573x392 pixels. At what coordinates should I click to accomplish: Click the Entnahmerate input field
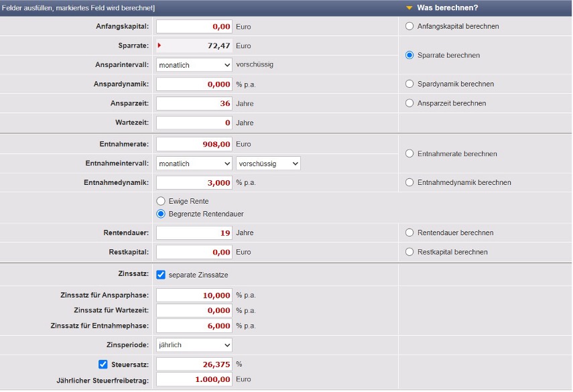coord(194,144)
